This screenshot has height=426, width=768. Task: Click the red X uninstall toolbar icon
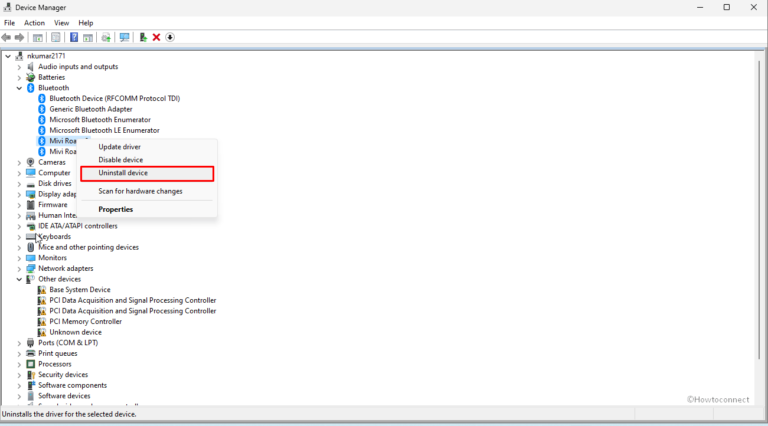pyautogui.click(x=156, y=37)
